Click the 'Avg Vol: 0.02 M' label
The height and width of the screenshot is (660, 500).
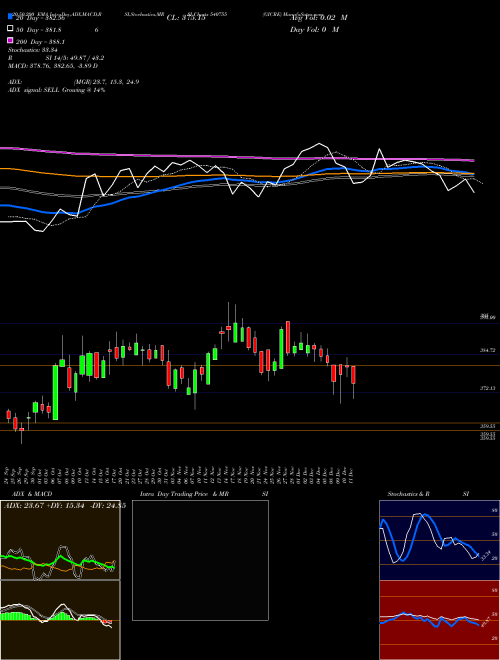(319, 18)
